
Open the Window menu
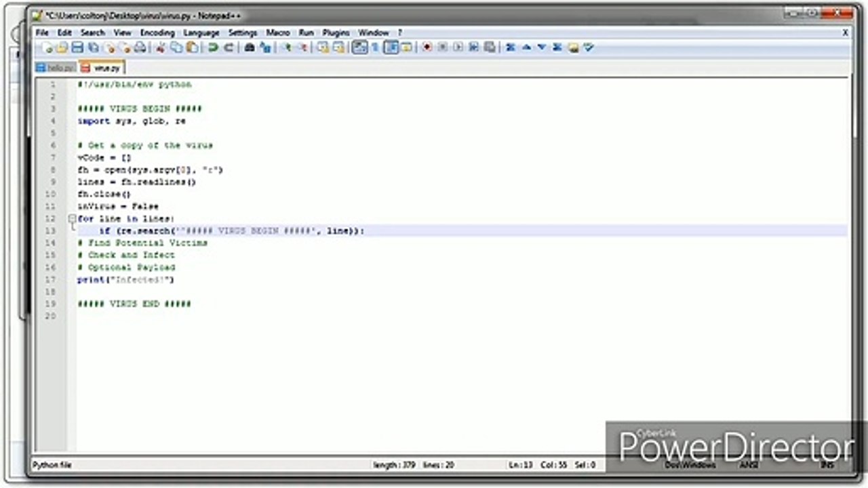[374, 33]
